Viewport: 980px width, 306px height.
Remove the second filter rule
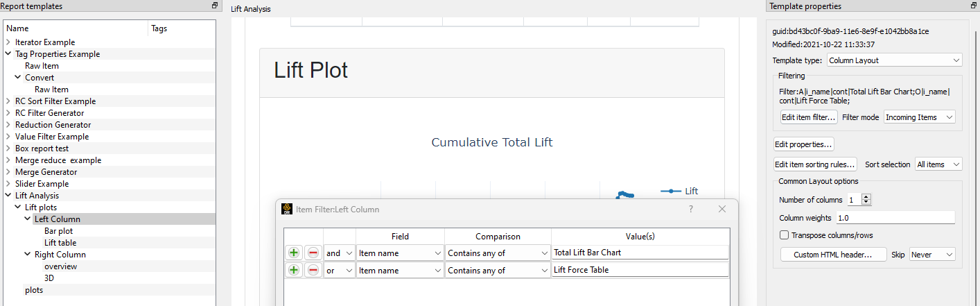pyautogui.click(x=313, y=271)
